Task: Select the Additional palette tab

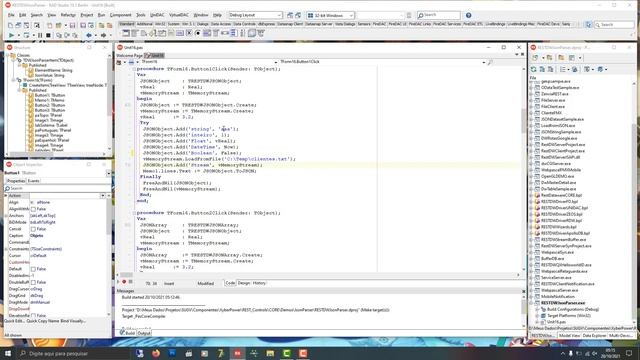Action: coord(144,24)
